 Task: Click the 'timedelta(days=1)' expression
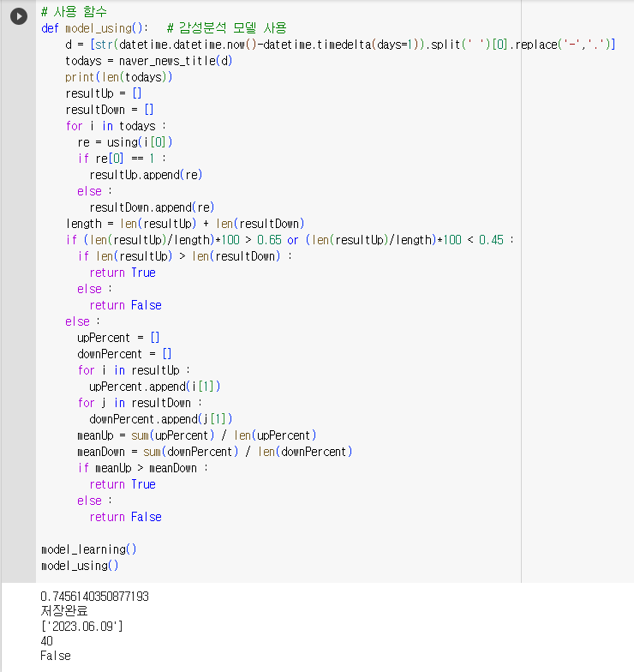tap(368, 45)
